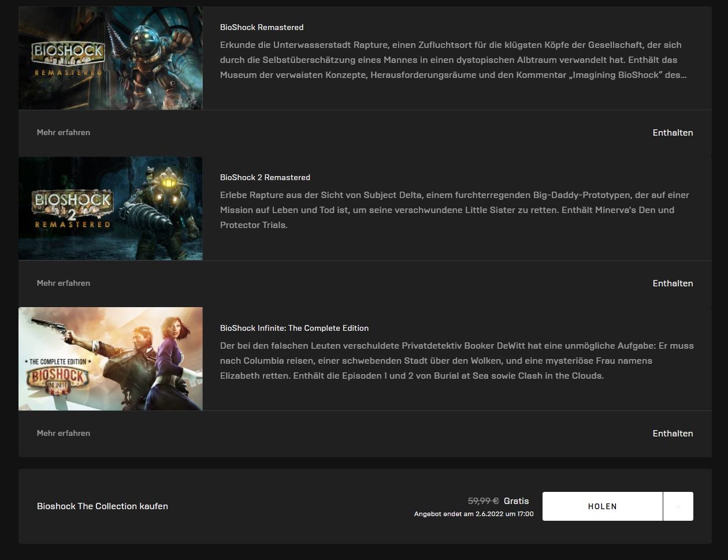Click the BioShock Infinite: The Complete Edition title
This screenshot has width=728, height=560.
tap(294, 328)
